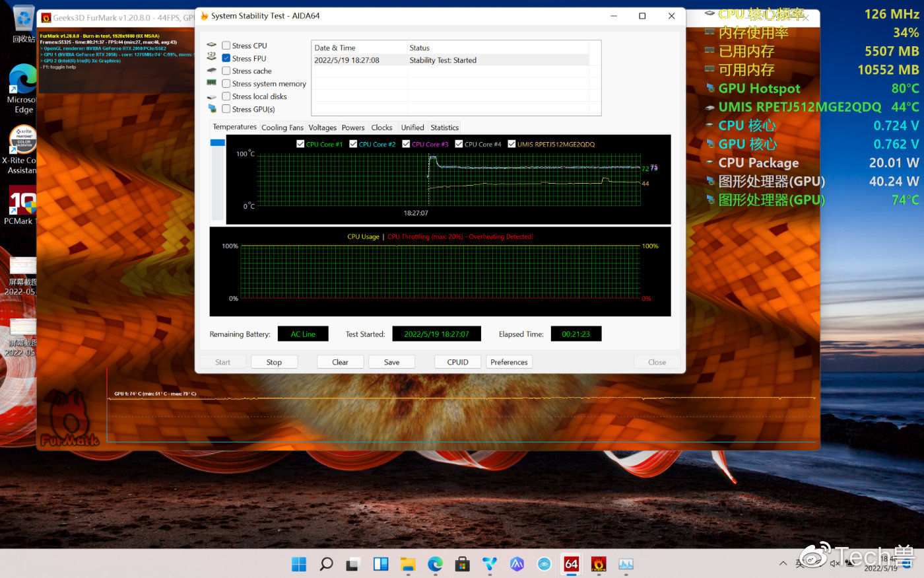
Task: Open AIDA64 Preferences
Action: [x=509, y=362]
